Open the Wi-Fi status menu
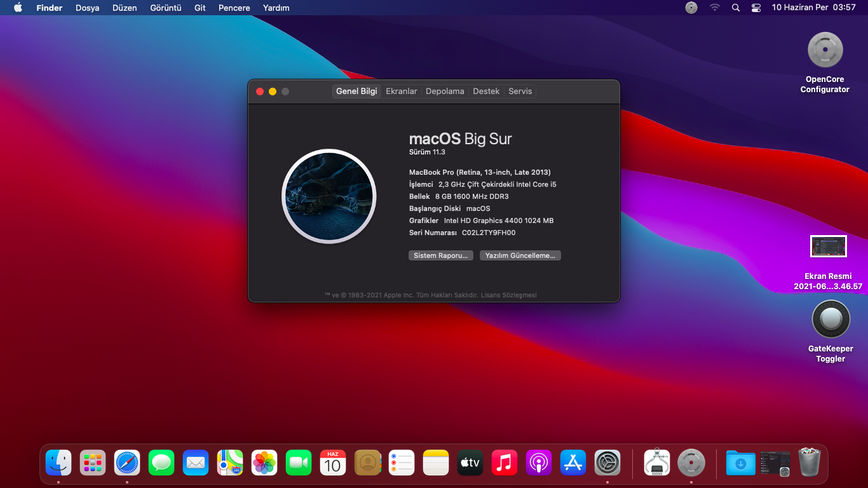This screenshot has height=488, width=868. click(715, 8)
